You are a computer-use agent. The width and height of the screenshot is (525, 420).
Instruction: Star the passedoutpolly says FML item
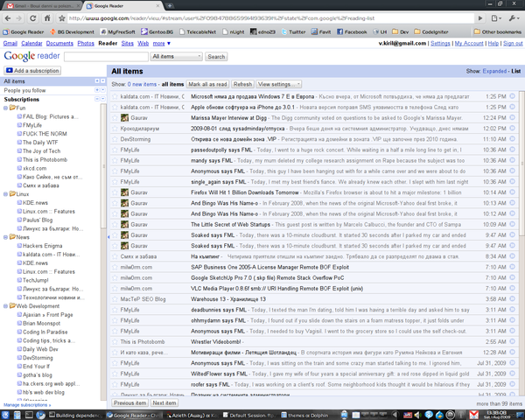[x=115, y=150]
